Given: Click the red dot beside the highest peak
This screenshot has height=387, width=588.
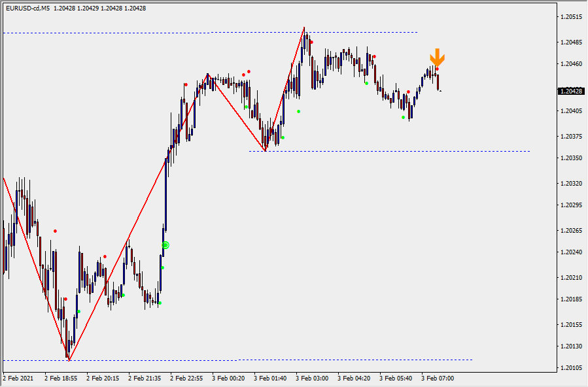Looking at the screenshot, I should (311, 42).
